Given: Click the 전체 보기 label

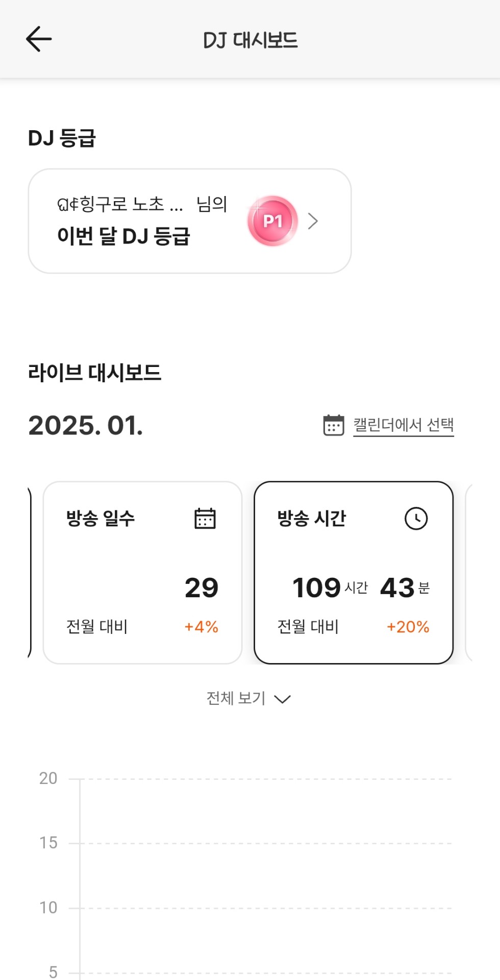Looking at the screenshot, I should click(x=236, y=698).
